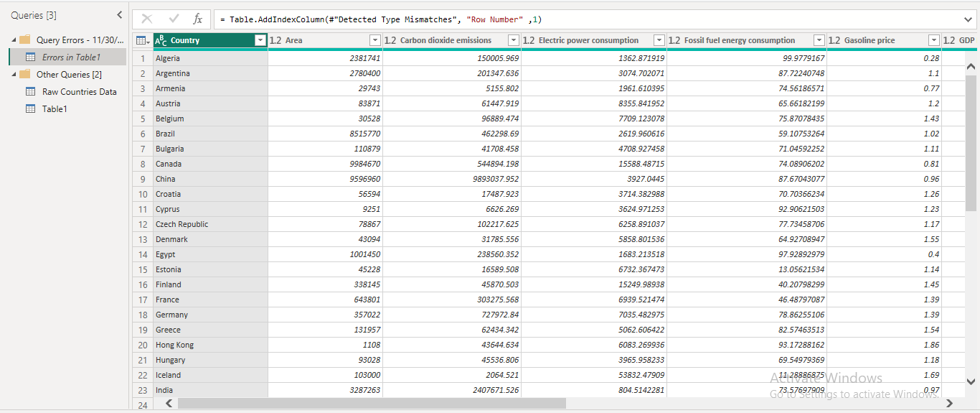Select the Argentina country cell

(210, 73)
